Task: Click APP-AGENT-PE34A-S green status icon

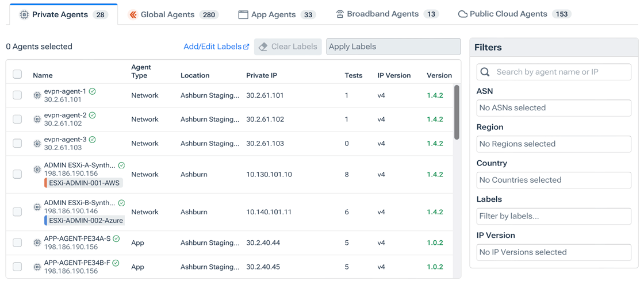Action: click(x=116, y=238)
